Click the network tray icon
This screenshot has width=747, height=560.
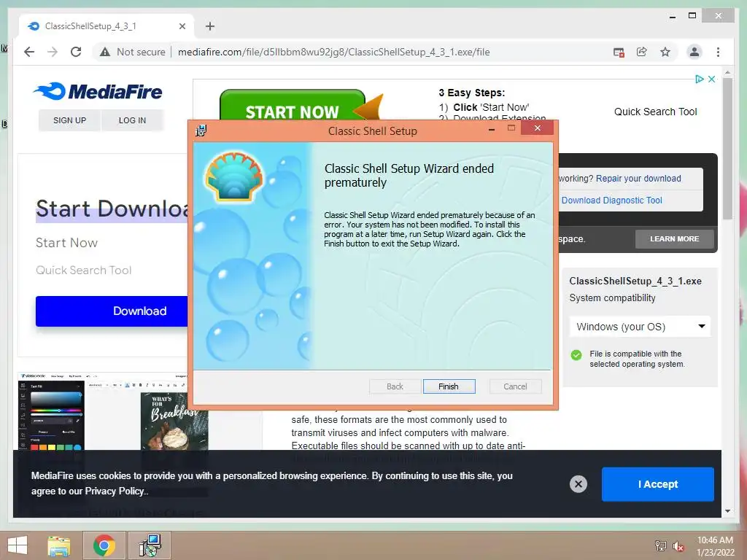[660, 546]
